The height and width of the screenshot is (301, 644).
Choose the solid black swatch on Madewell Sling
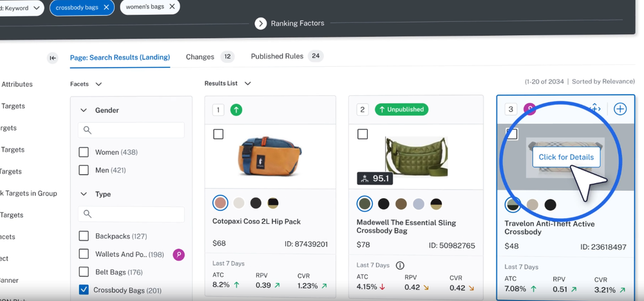click(x=384, y=203)
